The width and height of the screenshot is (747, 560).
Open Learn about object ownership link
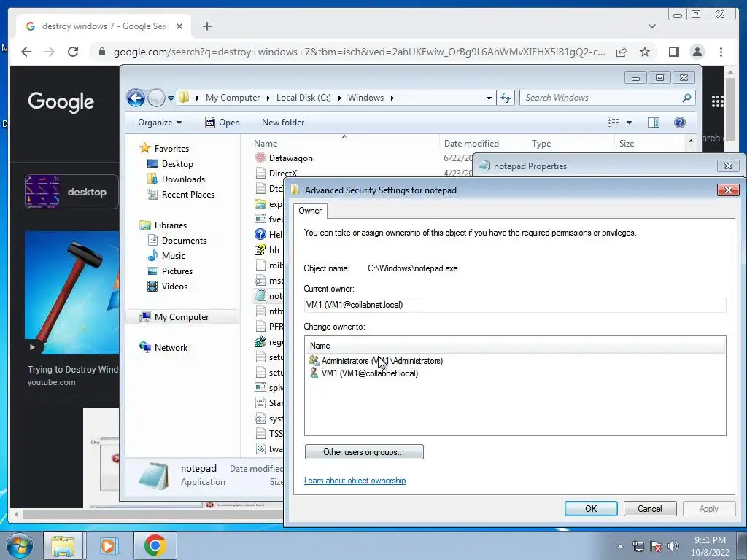point(355,481)
